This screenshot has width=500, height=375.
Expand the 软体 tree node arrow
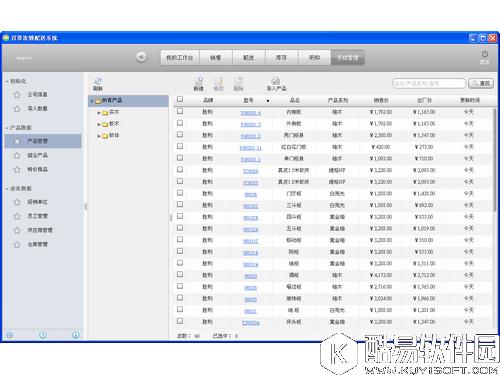click(x=99, y=136)
